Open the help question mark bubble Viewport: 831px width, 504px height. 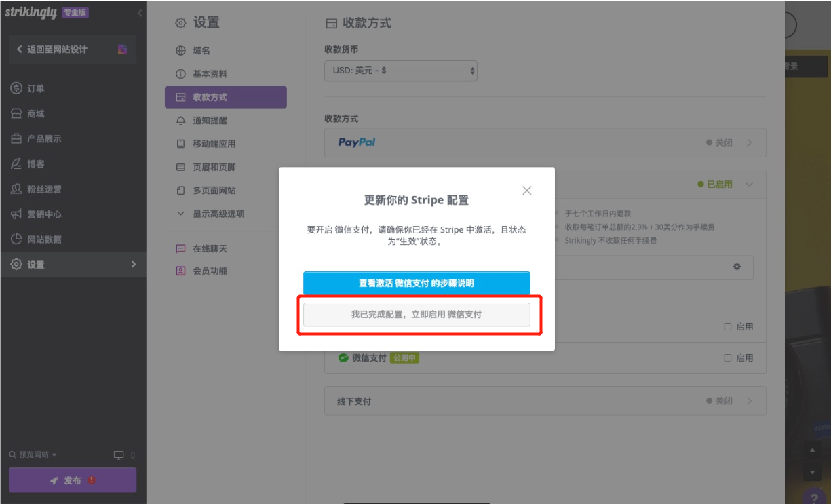814,497
